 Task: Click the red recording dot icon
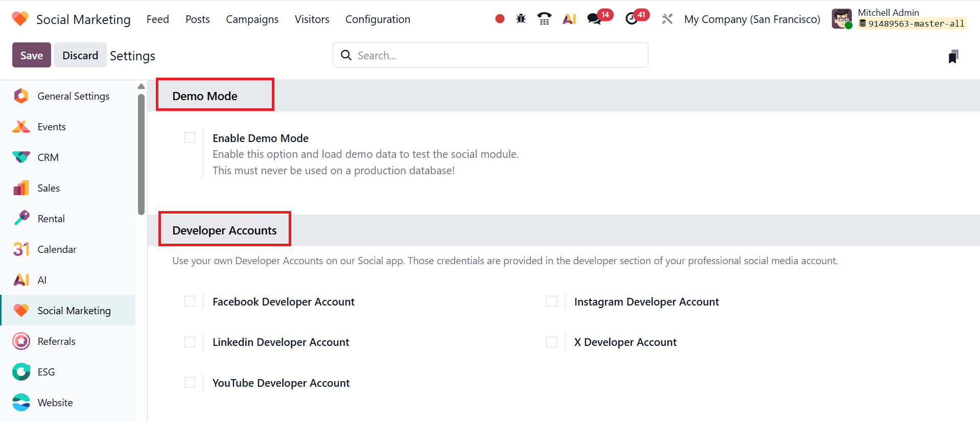click(x=500, y=19)
